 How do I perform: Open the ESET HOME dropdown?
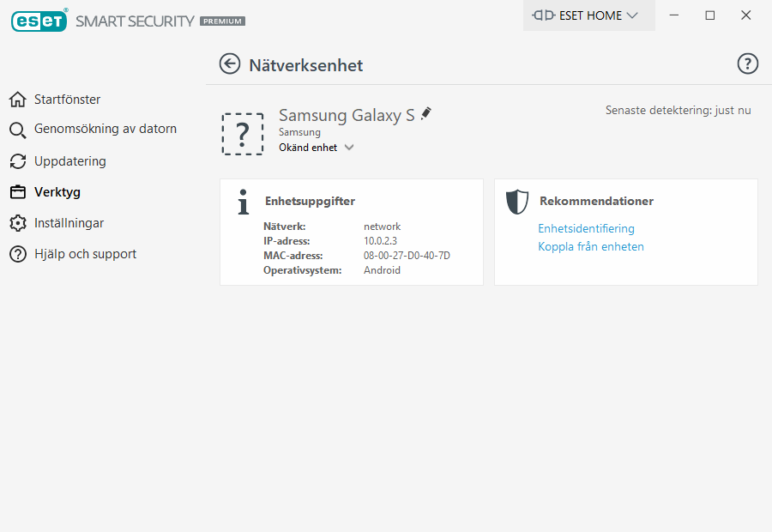[588, 15]
